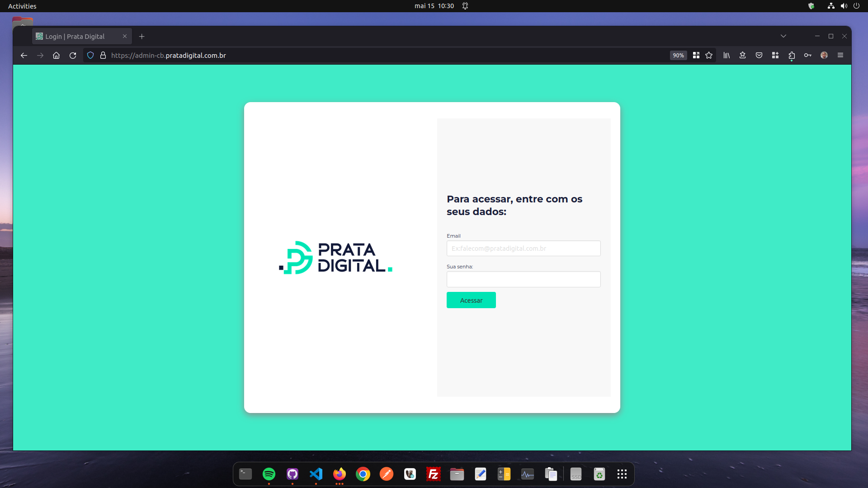This screenshot has height=488, width=868.
Task: Click the Activities button
Action: click(x=22, y=6)
